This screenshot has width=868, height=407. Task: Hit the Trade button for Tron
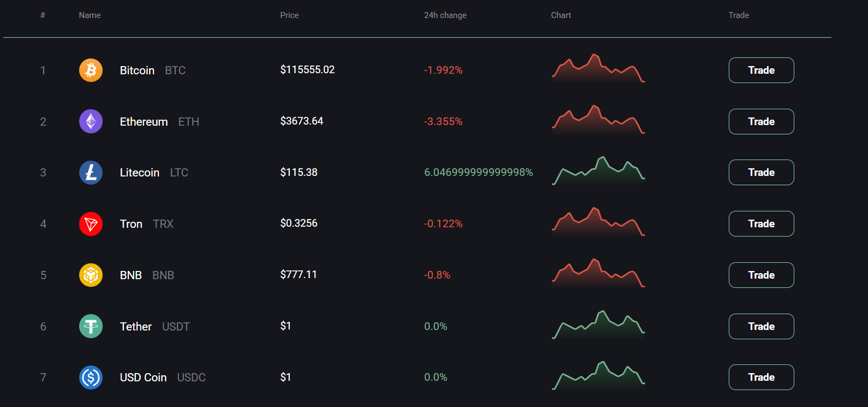(761, 224)
